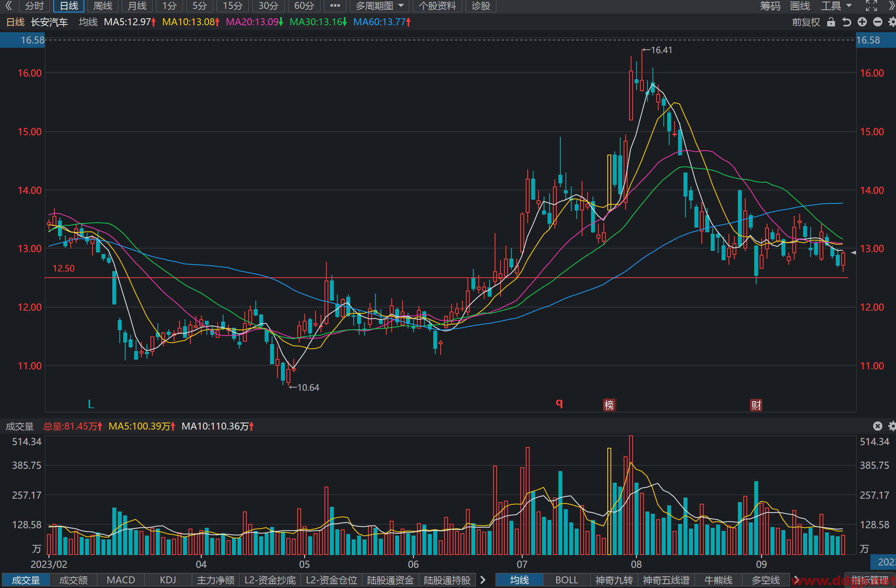
Task: Zoom in chart with plus icon
Action: click(862, 22)
